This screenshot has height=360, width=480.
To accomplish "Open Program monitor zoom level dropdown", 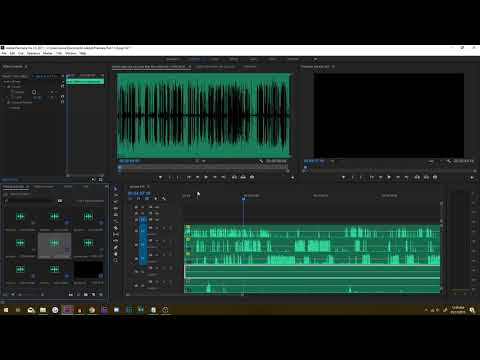I will [333, 161].
